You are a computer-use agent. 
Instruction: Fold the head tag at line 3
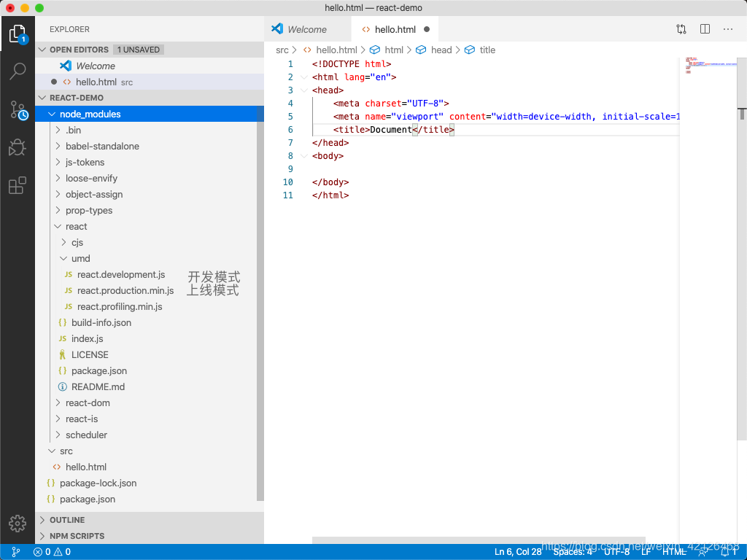pos(304,90)
